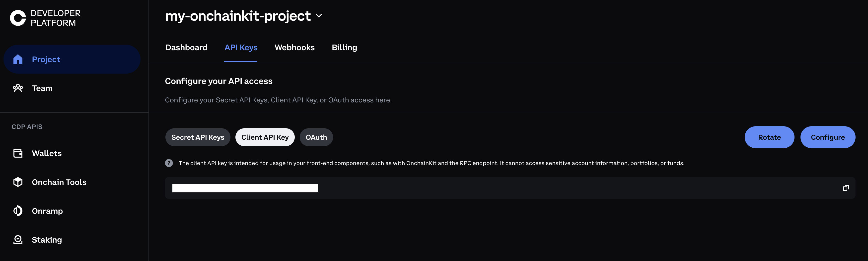868x261 pixels.
Task: Rotate the client API key
Action: pos(769,137)
